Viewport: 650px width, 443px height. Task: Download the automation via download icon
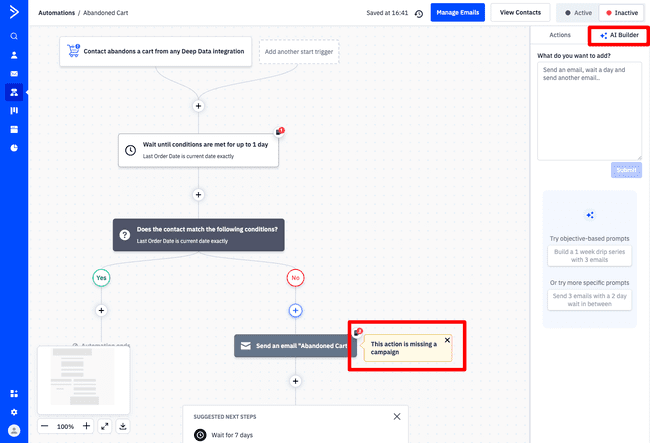click(123, 426)
